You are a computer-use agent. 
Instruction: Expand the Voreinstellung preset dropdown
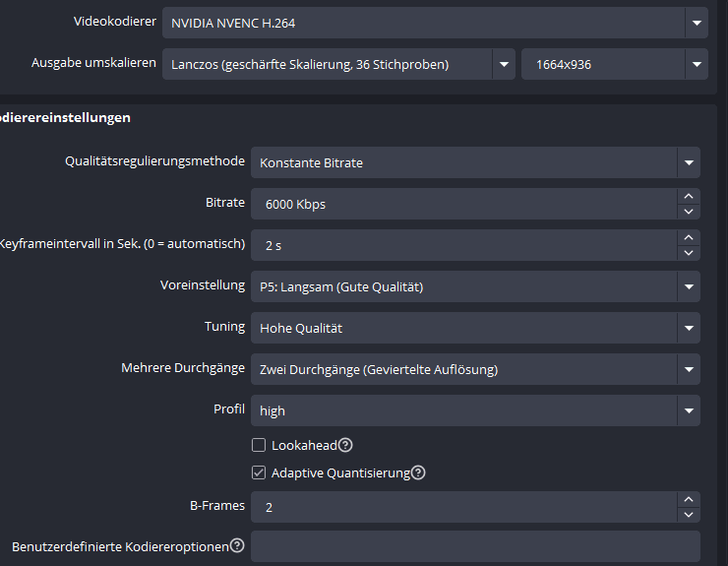click(689, 287)
